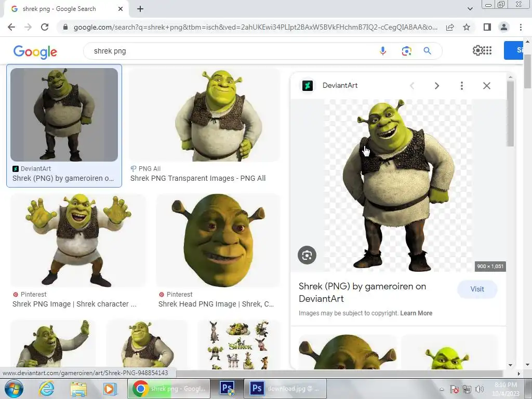
Task: Click the volume speaker tray icon
Action: coord(480,389)
